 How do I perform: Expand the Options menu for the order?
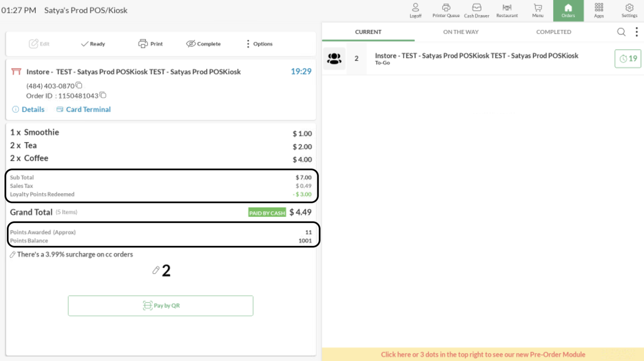pos(259,44)
